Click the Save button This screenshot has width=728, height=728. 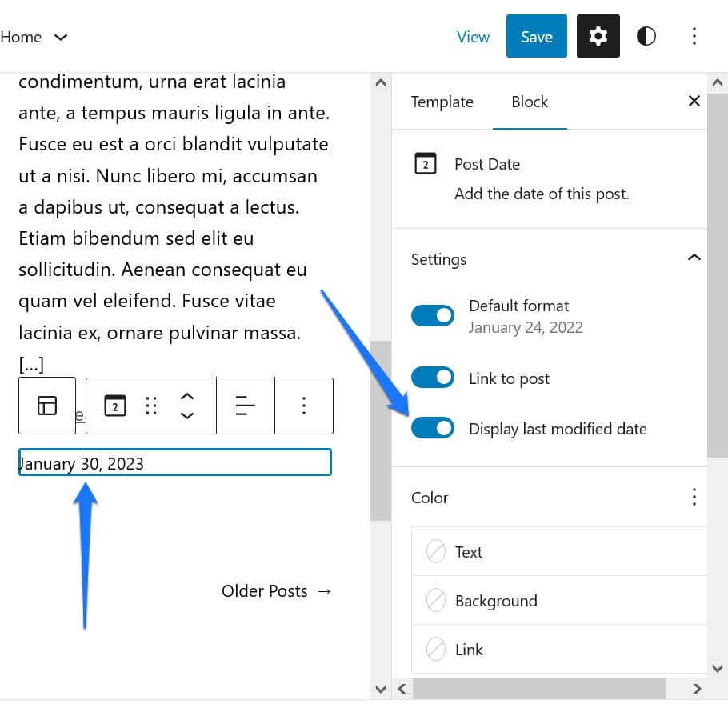(536, 36)
